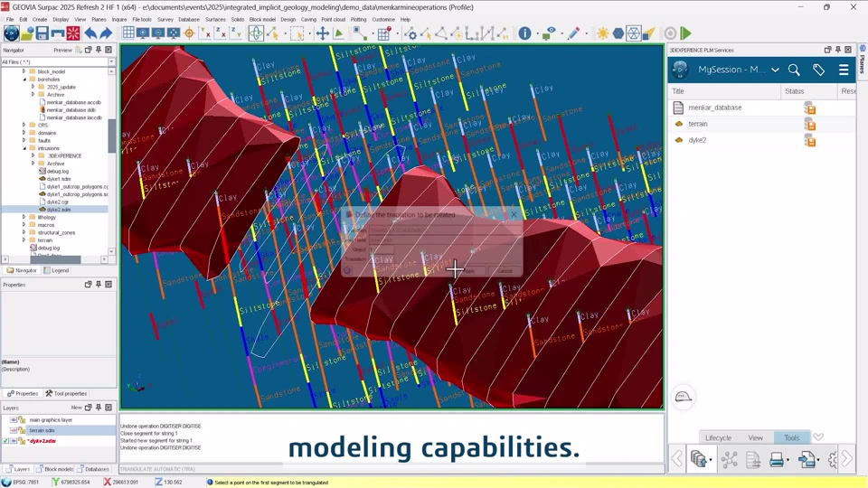This screenshot has height=488, width=868.
Task: Click the New button in the Layers panel
Action: pos(76,408)
